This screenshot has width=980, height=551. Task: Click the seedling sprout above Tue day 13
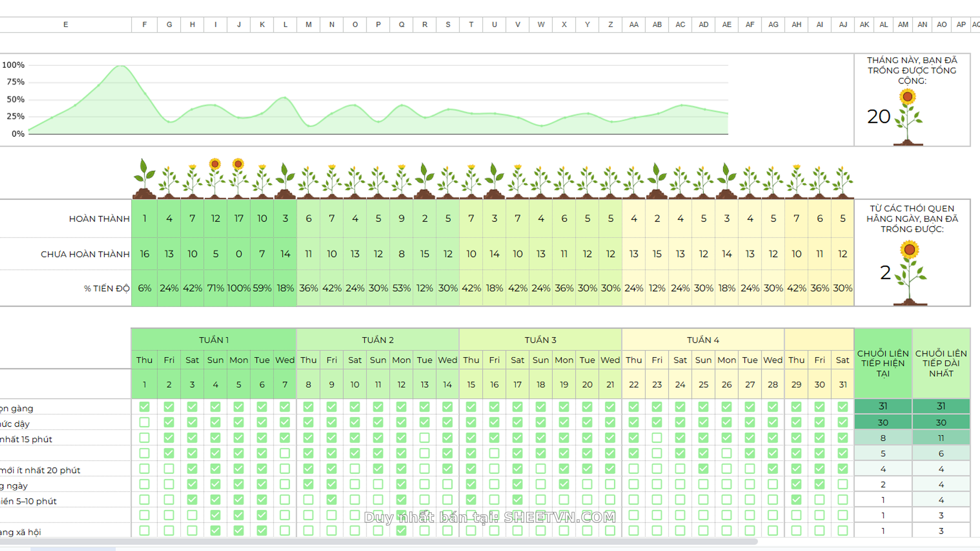(424, 180)
